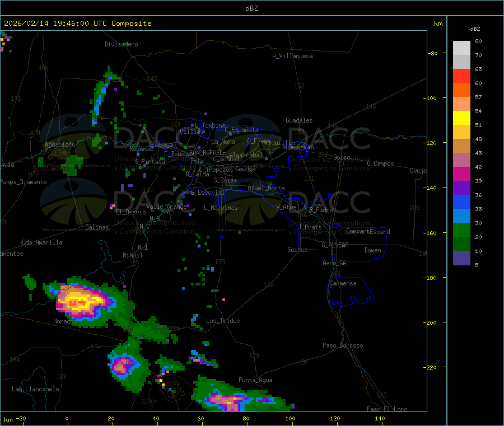Click the Tropezon Goudge map label

[231, 169]
